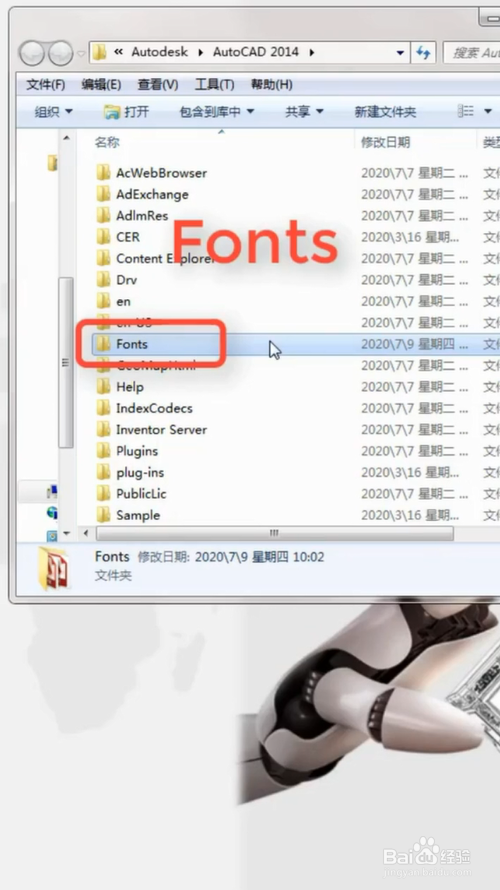Select the AcWebBrowser folder icon
The height and width of the screenshot is (890, 500).
coord(103,173)
